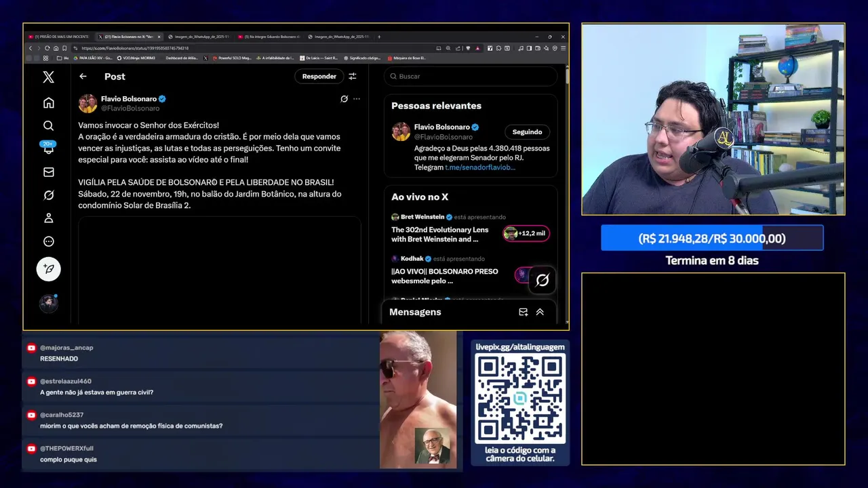Toggle browser sidebar panel icon
This screenshot has height=488, width=868.
(x=529, y=48)
